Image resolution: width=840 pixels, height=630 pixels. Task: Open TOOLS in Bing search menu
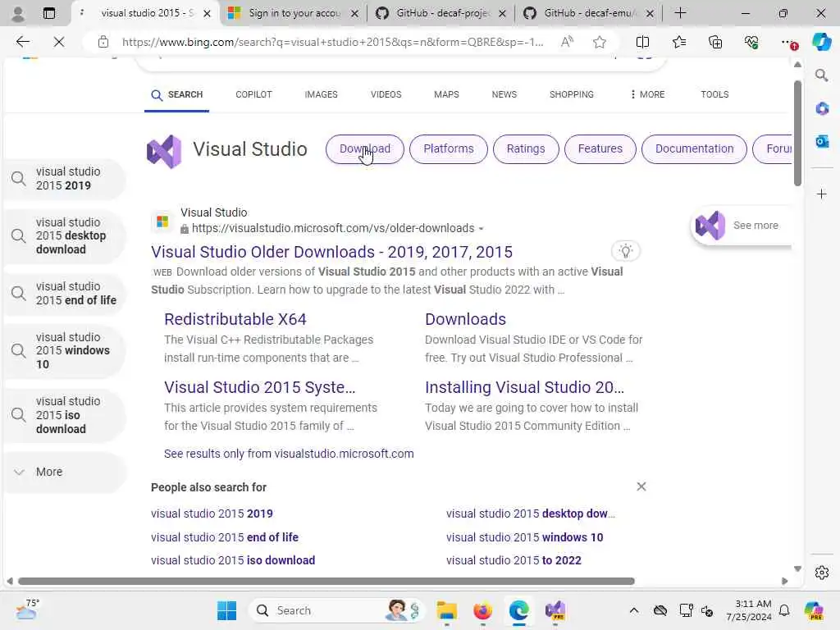pos(714,94)
